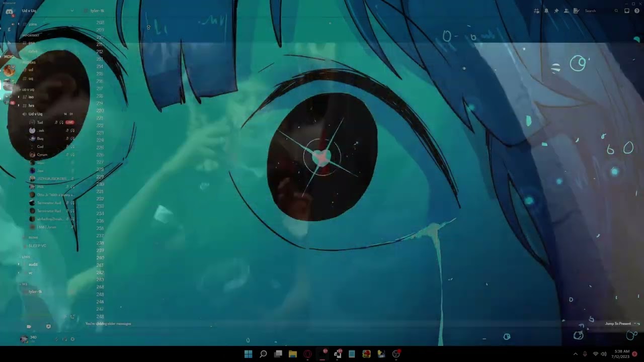644x362 pixels.
Task: Open the iso channel
Action: click(31, 97)
